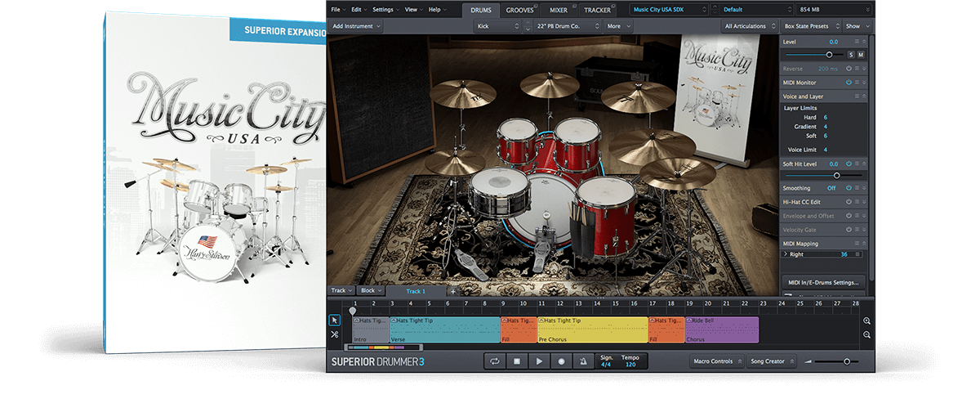Open the Hi-Hat CC Edit menu icon
The height and width of the screenshot is (399, 980).
click(x=857, y=202)
